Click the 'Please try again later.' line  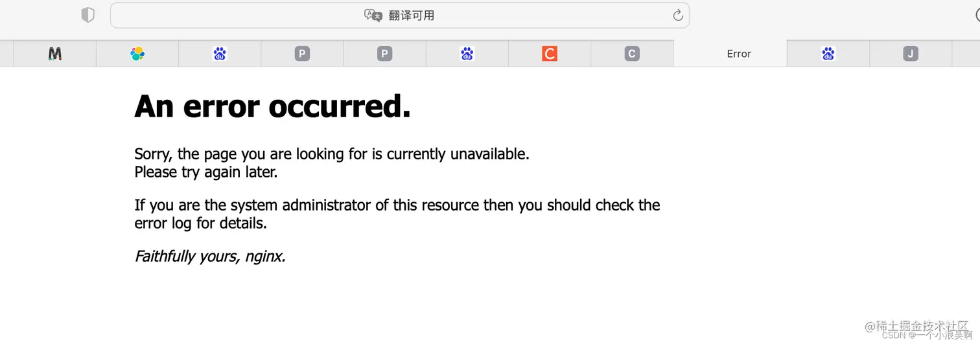[205, 172]
